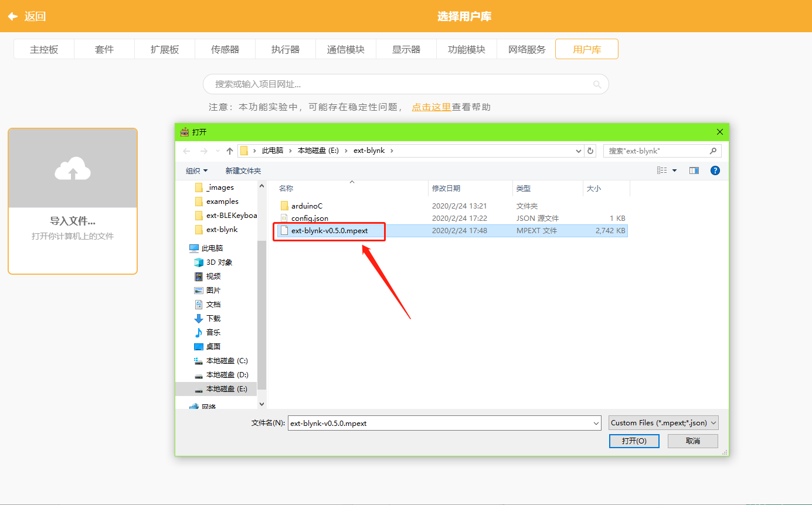The image size is (812, 505).
Task: Click the magnifier icon in project search box
Action: (597, 84)
